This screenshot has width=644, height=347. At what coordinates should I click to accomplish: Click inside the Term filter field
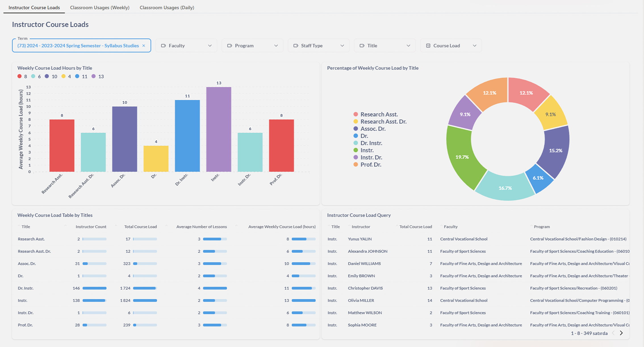coord(80,45)
